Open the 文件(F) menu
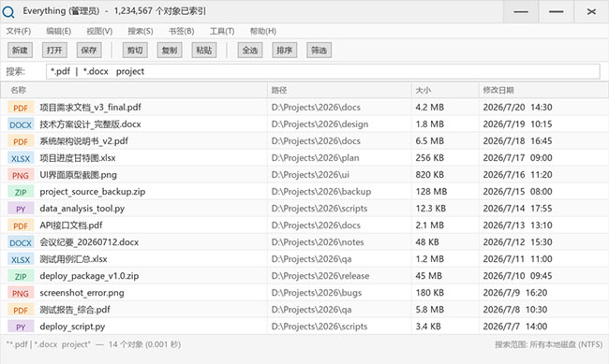Image resolution: width=609 pixels, height=364 pixels. point(18,31)
